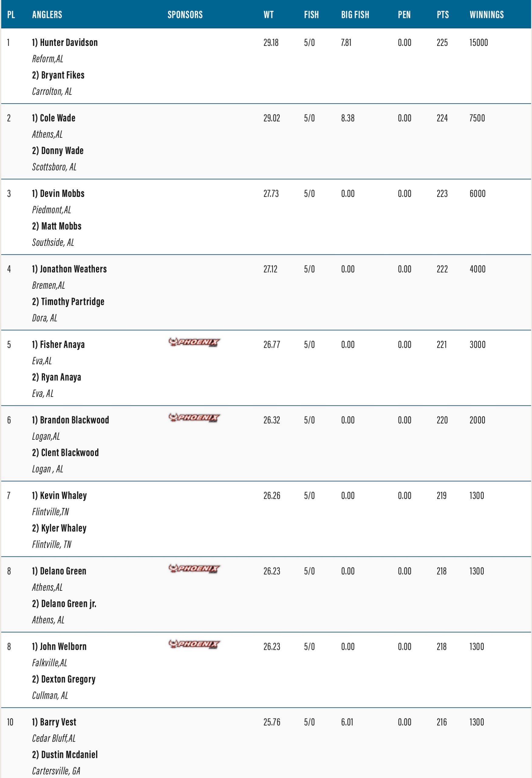Click the PTS column header

[x=443, y=15]
